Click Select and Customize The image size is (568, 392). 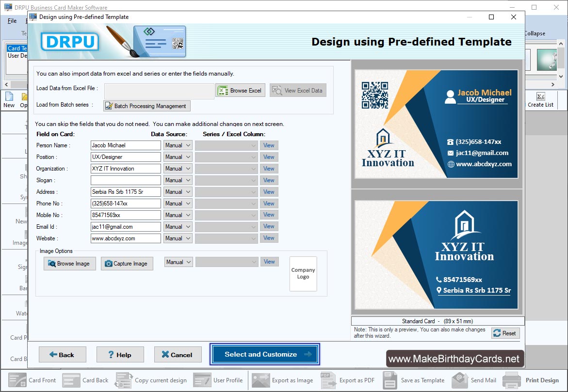264,354
